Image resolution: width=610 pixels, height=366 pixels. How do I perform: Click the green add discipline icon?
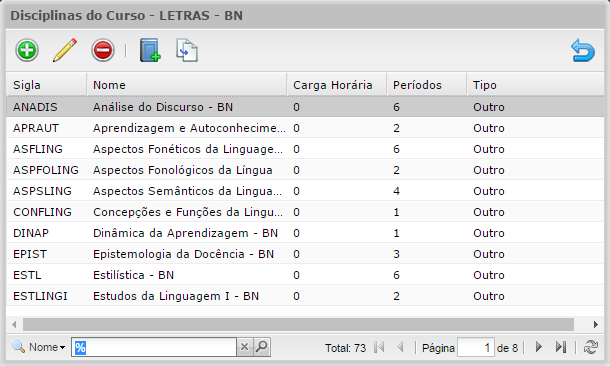click(x=27, y=50)
